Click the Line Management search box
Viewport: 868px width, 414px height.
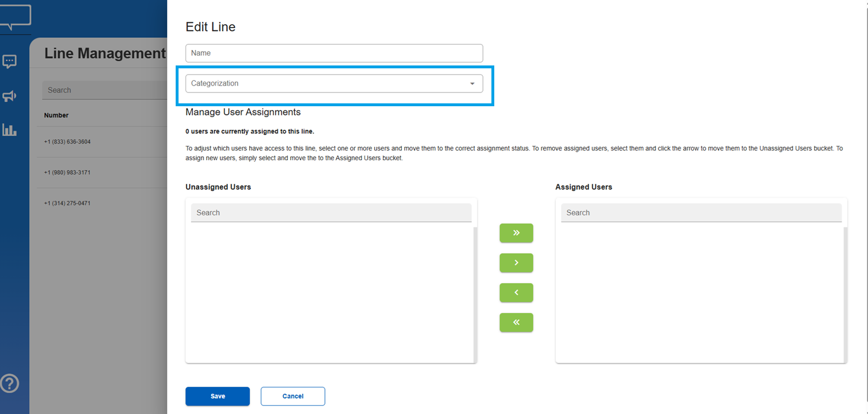(103, 90)
